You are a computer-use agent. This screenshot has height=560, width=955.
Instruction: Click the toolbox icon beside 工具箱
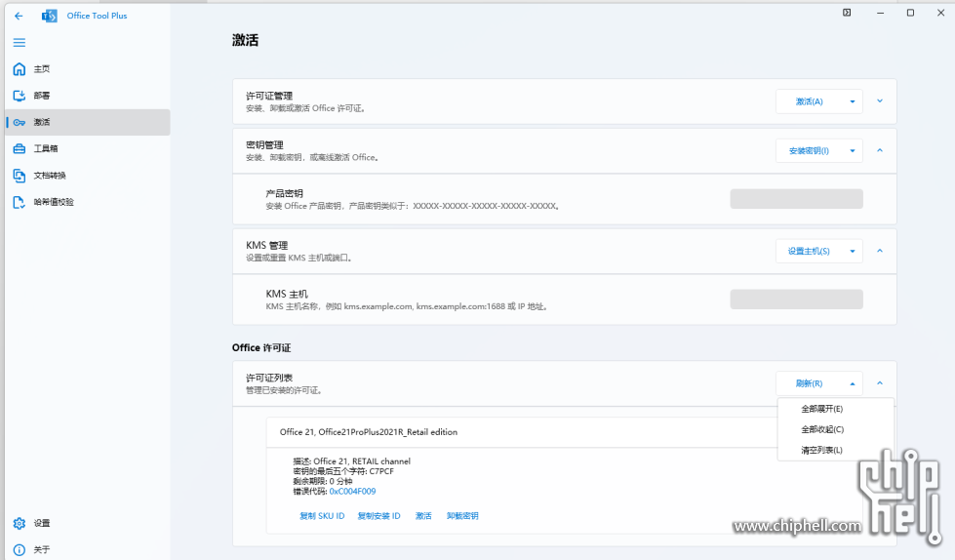(20, 148)
